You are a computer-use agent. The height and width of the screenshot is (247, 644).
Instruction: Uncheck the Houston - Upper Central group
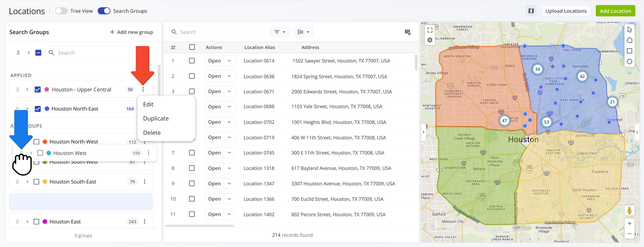[38, 89]
